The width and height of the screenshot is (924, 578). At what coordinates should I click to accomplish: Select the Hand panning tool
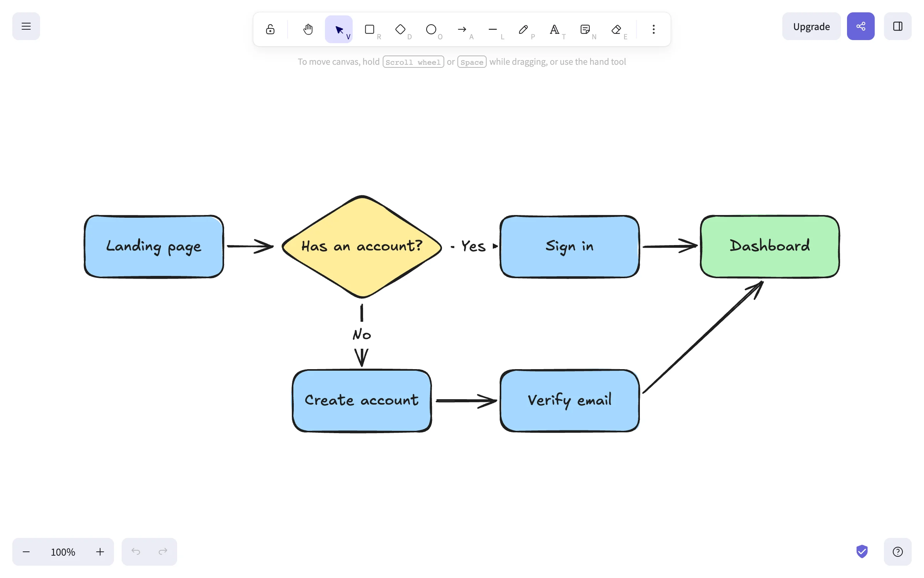pyautogui.click(x=308, y=29)
